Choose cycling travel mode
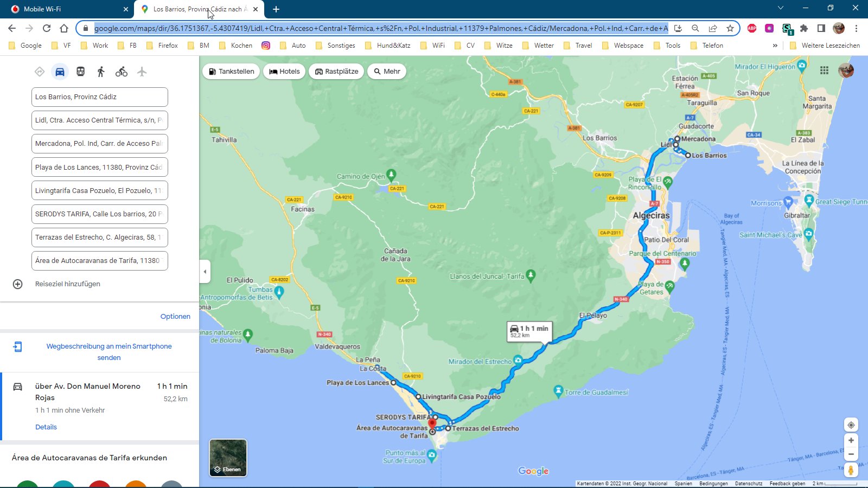 click(122, 72)
